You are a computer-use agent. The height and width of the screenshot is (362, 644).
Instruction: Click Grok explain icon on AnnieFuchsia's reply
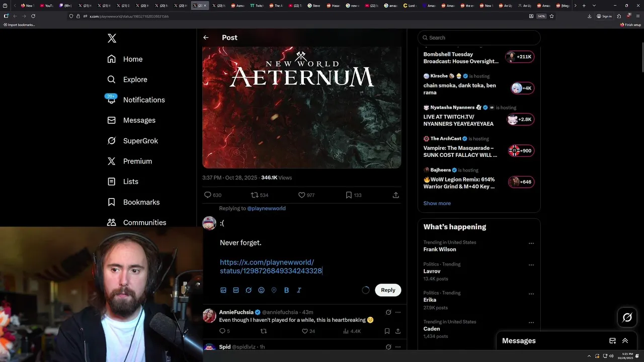click(388, 312)
